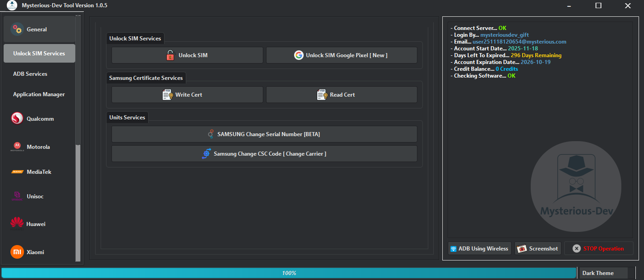Open Unlock SIM Services from the sidebar
The width and height of the screenshot is (644, 280).
[x=39, y=53]
